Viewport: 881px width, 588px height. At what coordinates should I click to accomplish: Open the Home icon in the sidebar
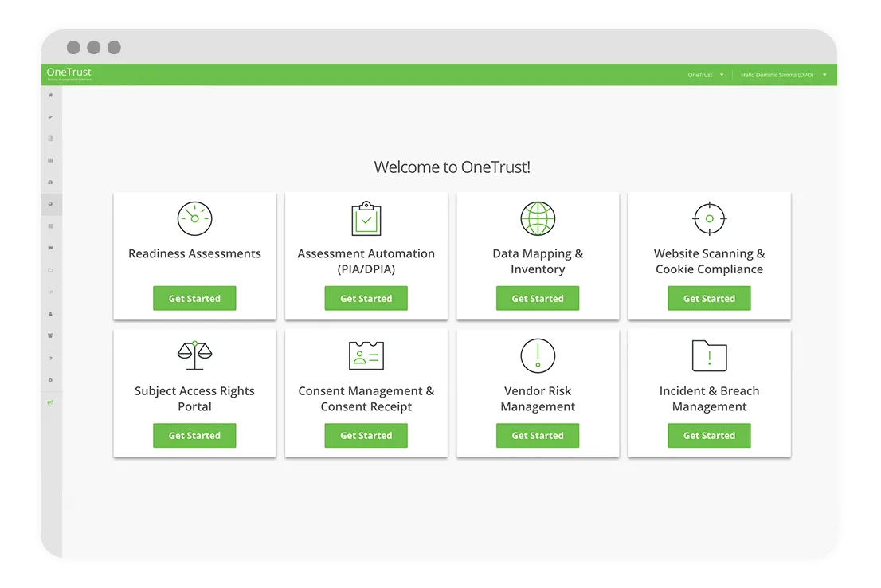[x=50, y=95]
